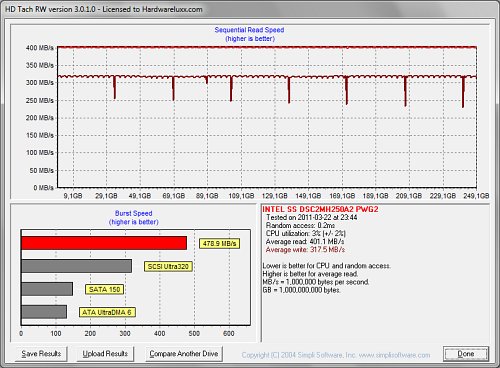The height and width of the screenshot is (368, 500).
Task: Click the 69,1GB axis label
Action: (x=174, y=196)
